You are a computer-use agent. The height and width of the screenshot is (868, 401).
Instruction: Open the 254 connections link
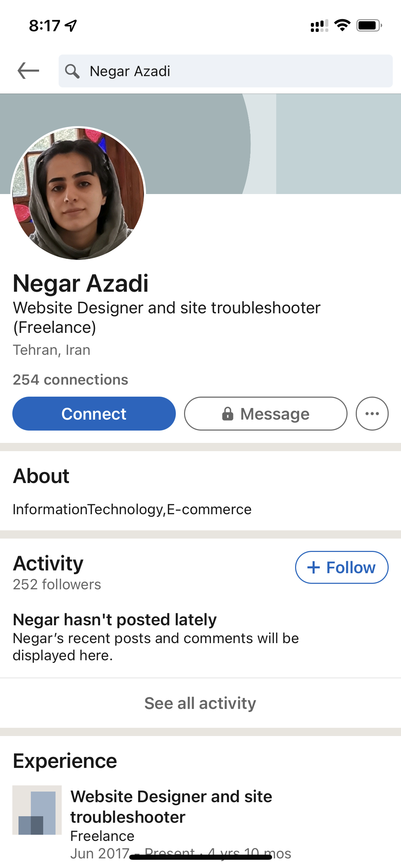coord(70,379)
